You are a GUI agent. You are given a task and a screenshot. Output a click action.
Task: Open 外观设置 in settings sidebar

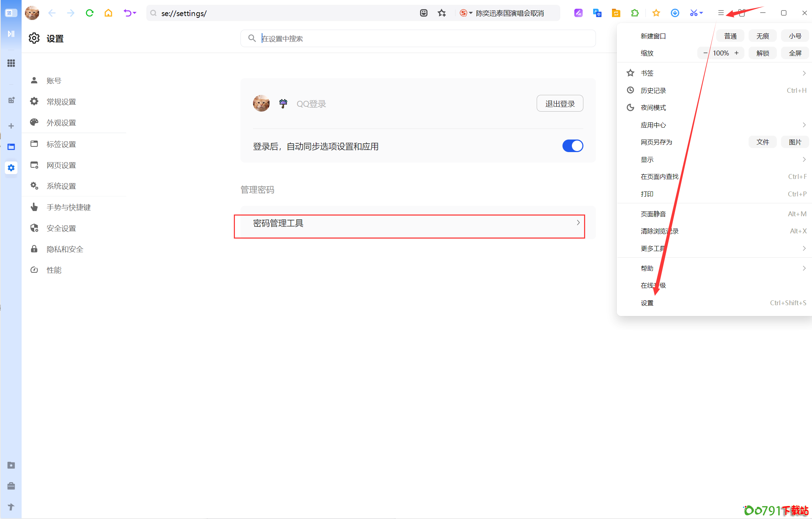tap(61, 123)
